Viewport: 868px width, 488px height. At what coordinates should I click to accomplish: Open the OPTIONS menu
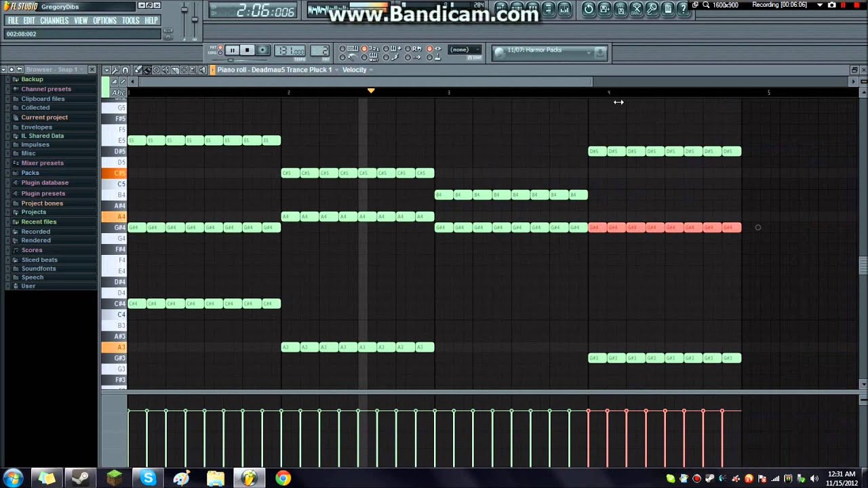[104, 20]
